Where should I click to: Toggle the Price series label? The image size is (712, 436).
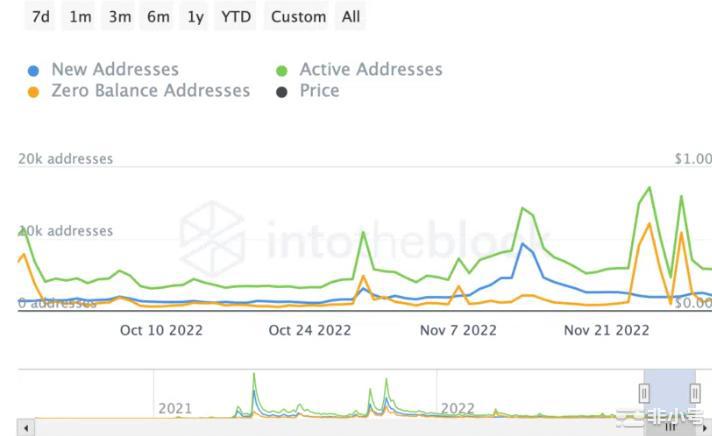coord(319,91)
